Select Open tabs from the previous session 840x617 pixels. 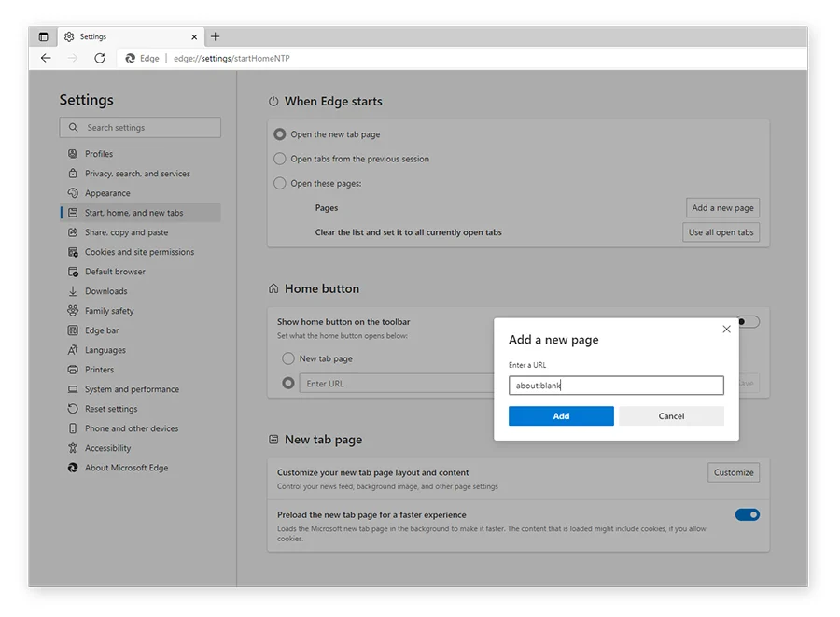click(x=280, y=159)
